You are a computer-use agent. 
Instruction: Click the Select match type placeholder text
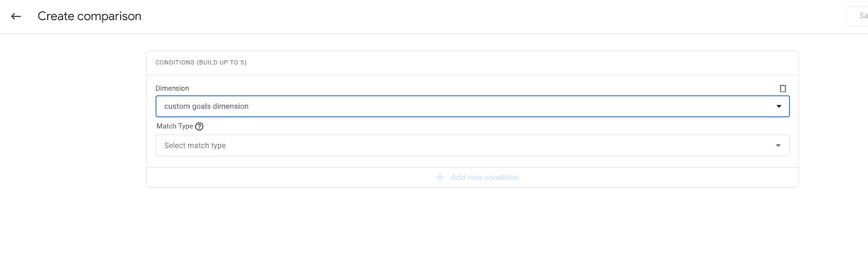[195, 146]
